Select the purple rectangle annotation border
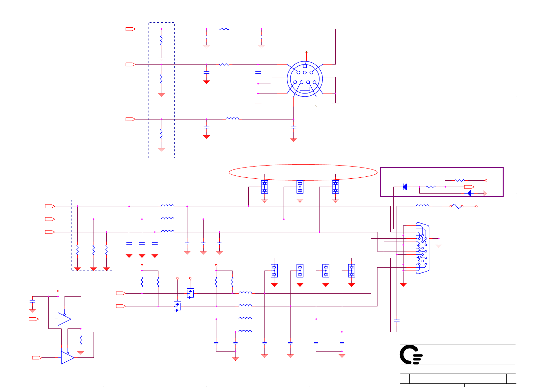This screenshot has height=392, width=555. tap(442, 182)
